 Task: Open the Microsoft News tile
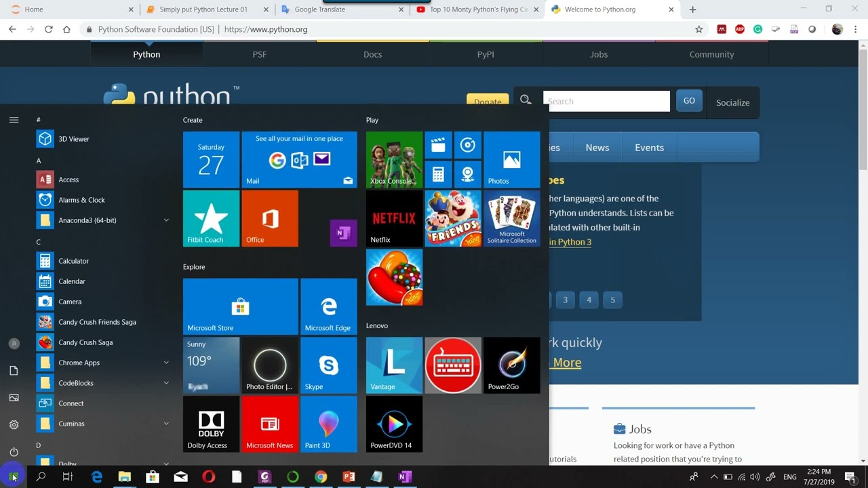(270, 424)
